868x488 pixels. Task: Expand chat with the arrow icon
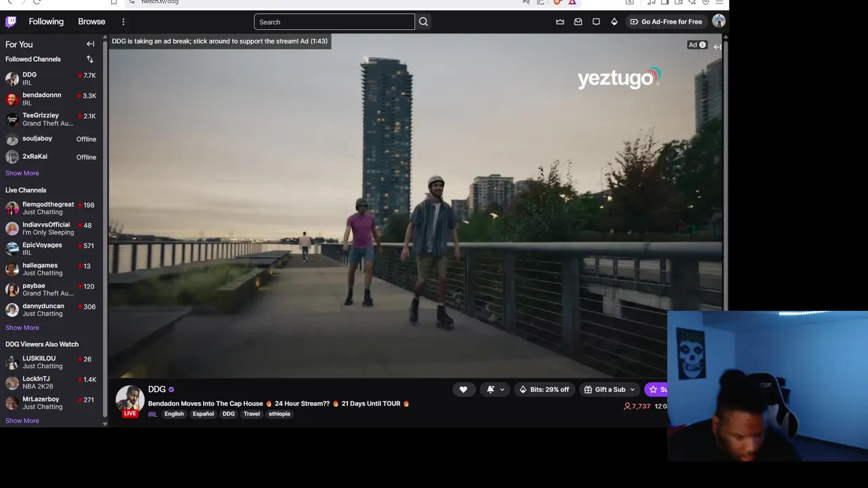[717, 47]
